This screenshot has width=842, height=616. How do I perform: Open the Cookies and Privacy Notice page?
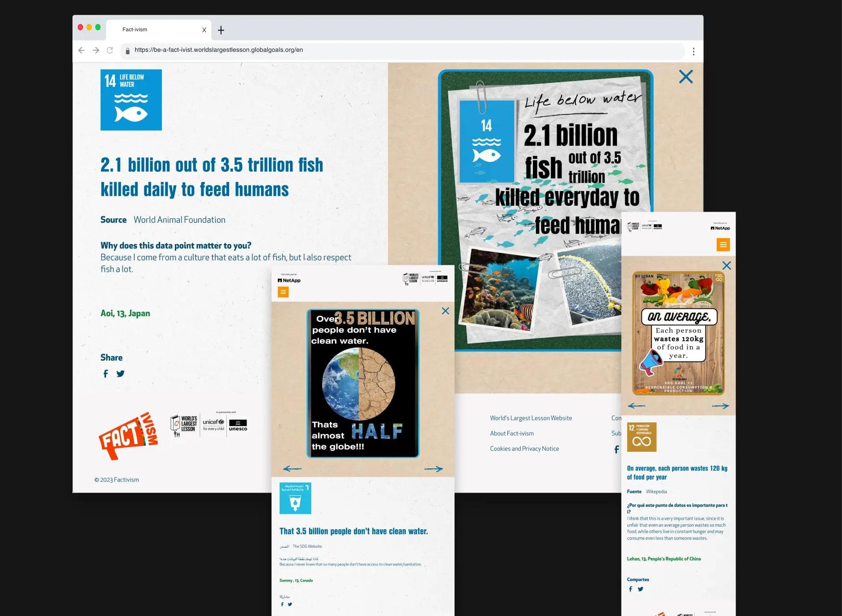pyautogui.click(x=524, y=449)
